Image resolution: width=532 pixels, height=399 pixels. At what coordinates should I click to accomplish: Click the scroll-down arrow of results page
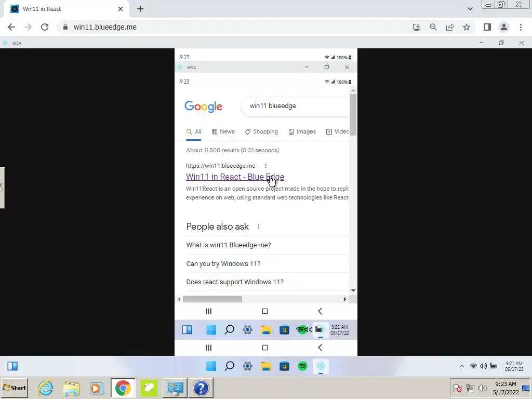click(353, 290)
